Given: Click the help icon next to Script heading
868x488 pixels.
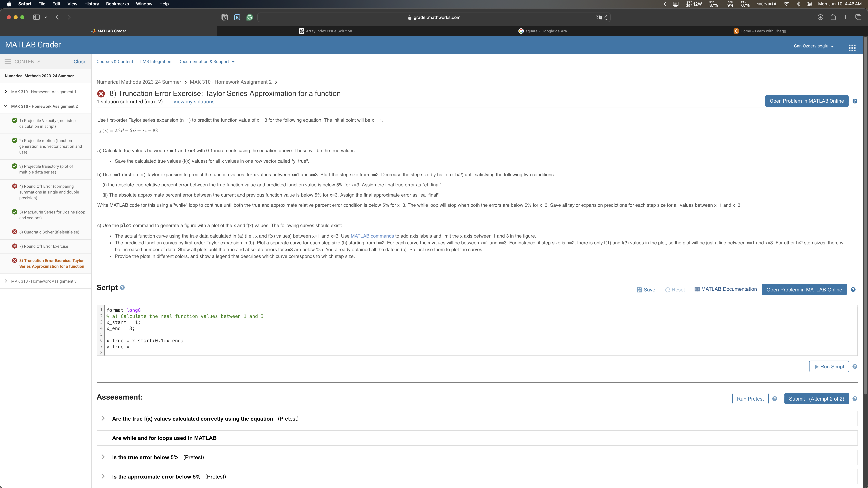Looking at the screenshot, I should (x=122, y=288).
